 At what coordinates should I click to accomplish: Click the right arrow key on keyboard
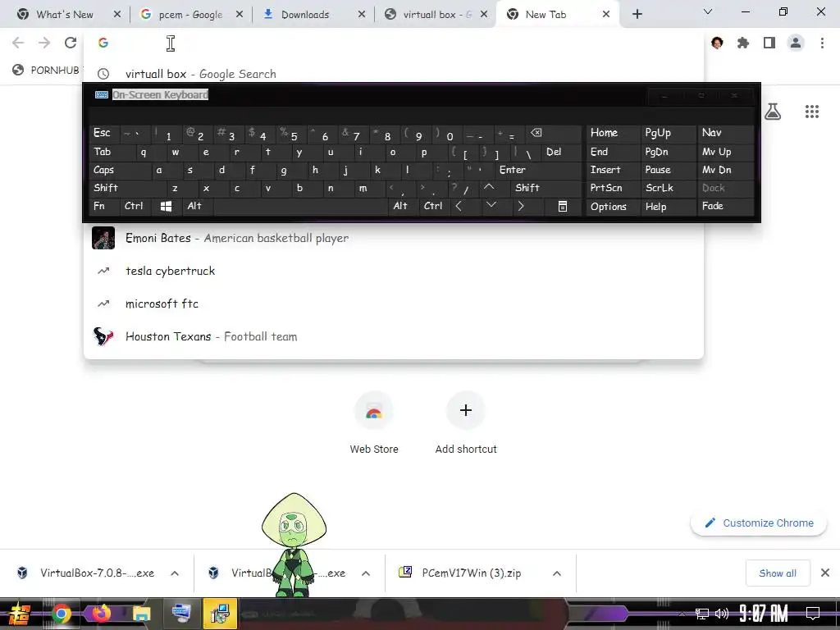click(521, 206)
